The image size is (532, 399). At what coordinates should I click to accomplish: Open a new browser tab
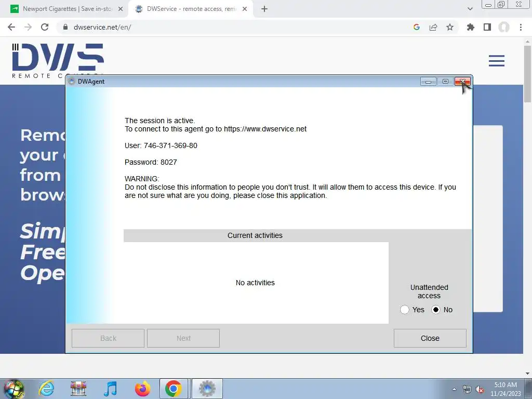pos(264,9)
